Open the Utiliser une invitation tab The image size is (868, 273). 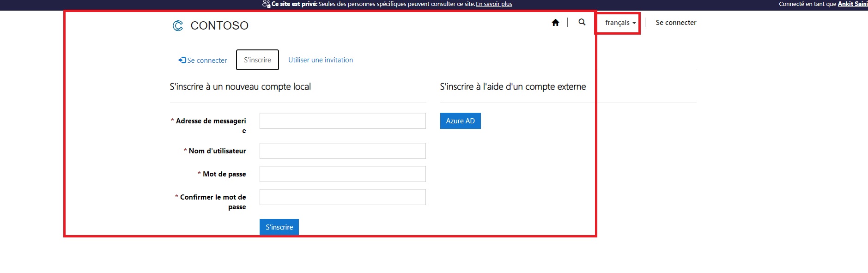(320, 60)
